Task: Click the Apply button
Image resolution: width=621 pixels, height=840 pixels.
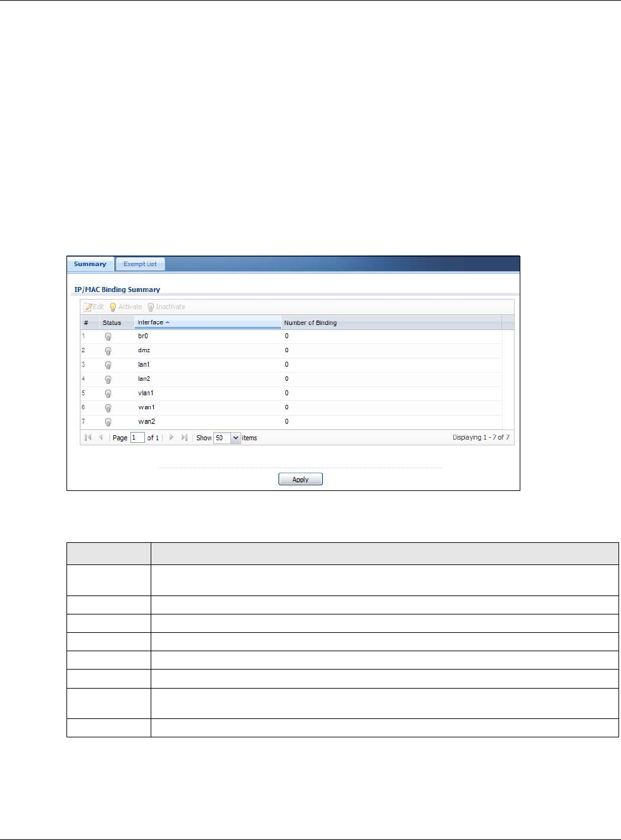Action: pos(301,480)
